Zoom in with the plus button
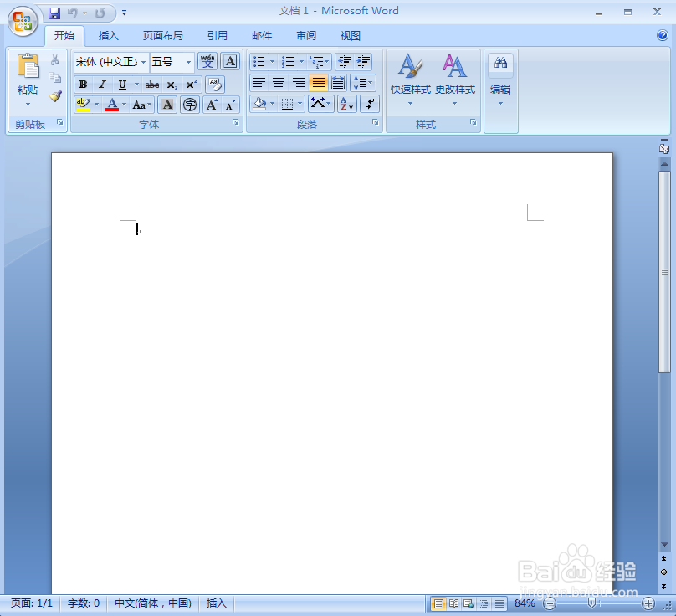The image size is (676, 616). pyautogui.click(x=648, y=603)
